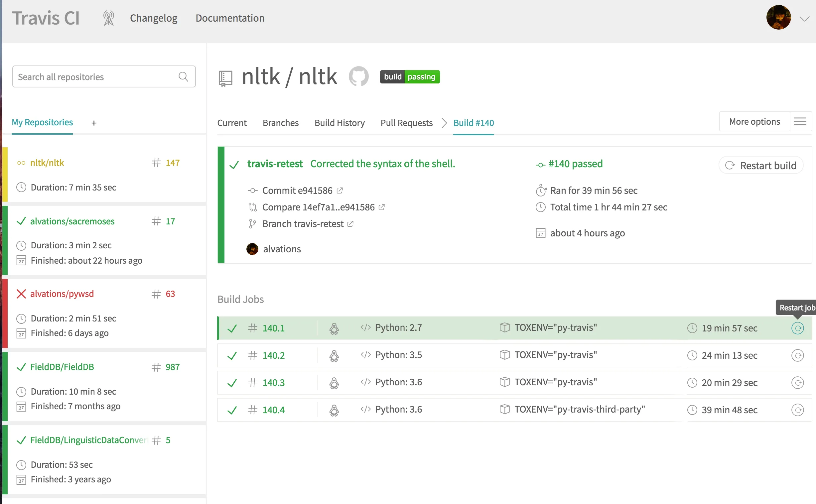The image size is (816, 504).
Task: Switch to the Build History tab
Action: tap(339, 123)
